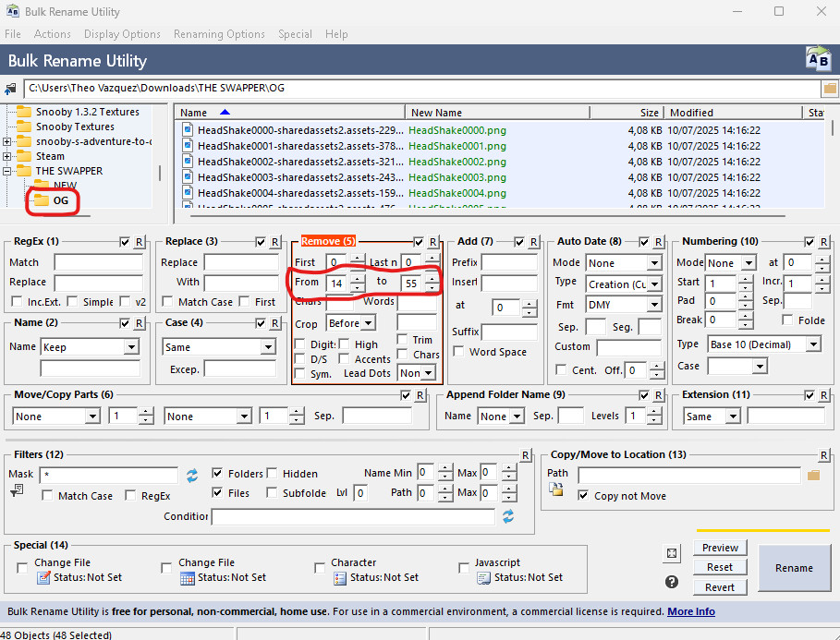Click the large Rename button
This screenshot has height=640, width=840.
pos(794,568)
